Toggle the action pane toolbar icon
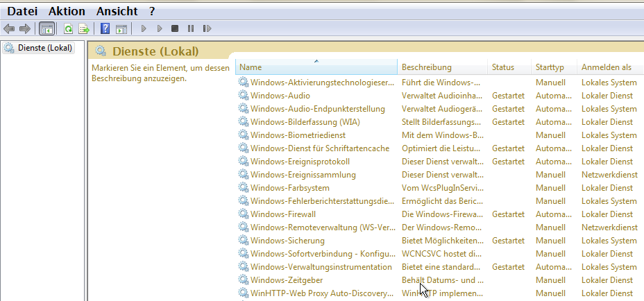Image resolution: width=644 pixels, height=301 pixels. (x=121, y=28)
